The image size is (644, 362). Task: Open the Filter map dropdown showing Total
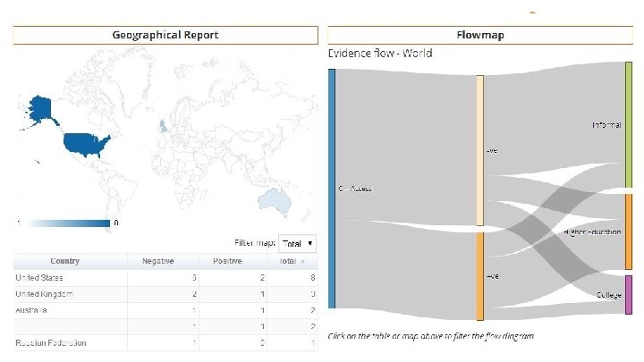tap(297, 243)
